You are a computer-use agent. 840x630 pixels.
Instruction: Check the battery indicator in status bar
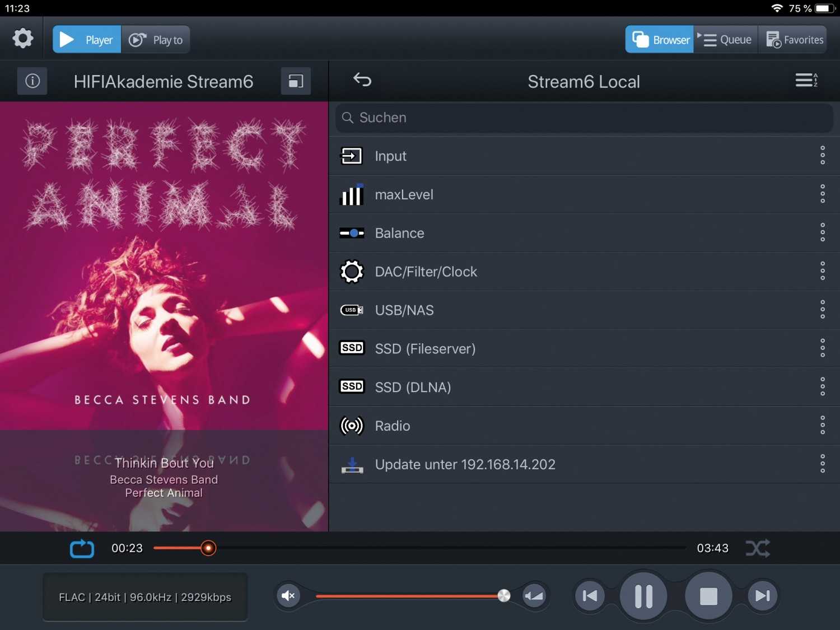[x=825, y=8]
